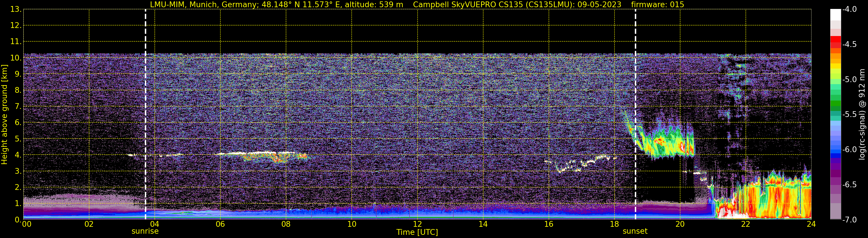This screenshot has width=868, height=238.
Task: Click the 'Height above ground [km]' axis label
Action: [x=4, y=115]
